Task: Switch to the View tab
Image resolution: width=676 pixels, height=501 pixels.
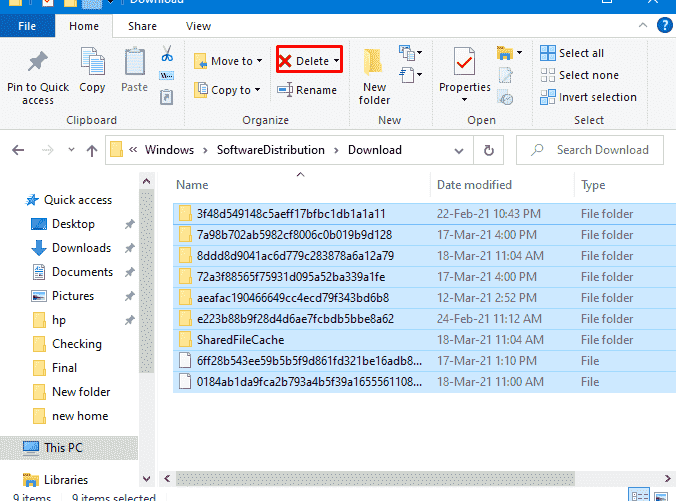Action: point(198,26)
